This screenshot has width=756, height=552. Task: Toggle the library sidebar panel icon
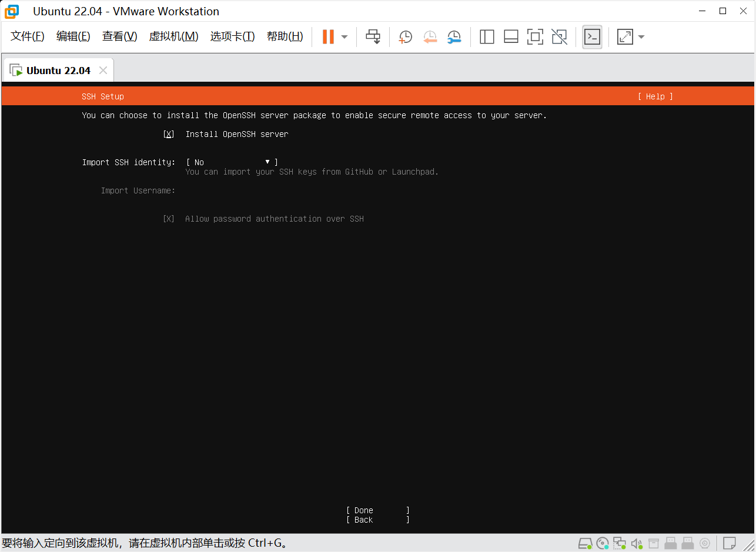487,36
